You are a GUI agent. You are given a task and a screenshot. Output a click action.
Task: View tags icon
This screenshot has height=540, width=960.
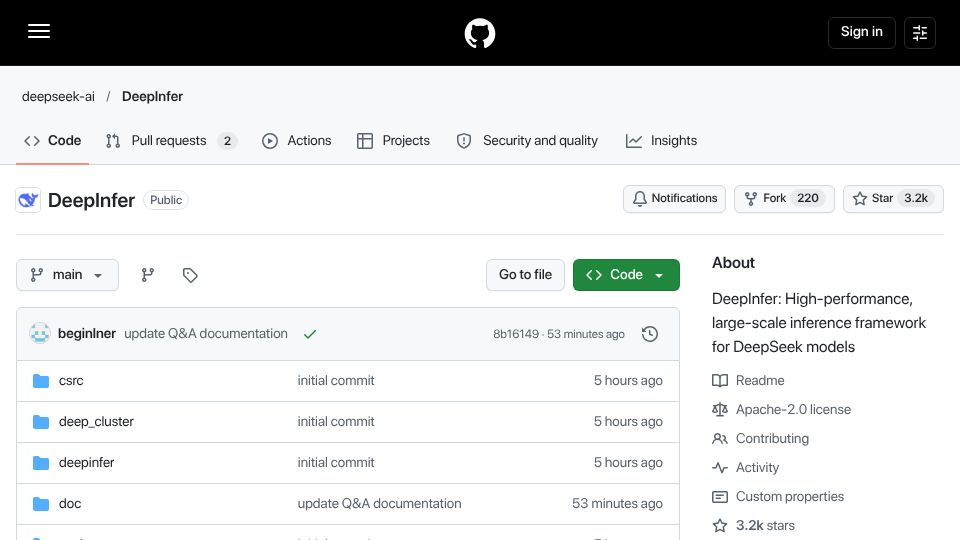tap(190, 275)
